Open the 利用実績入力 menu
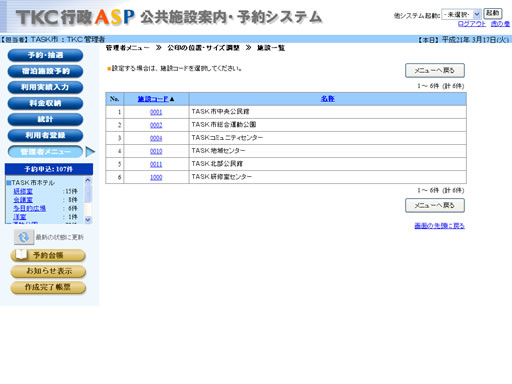 [x=45, y=87]
